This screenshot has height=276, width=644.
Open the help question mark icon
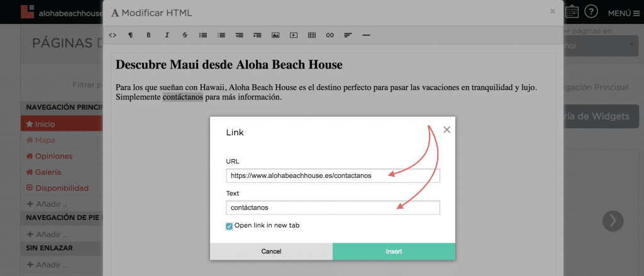[591, 11]
